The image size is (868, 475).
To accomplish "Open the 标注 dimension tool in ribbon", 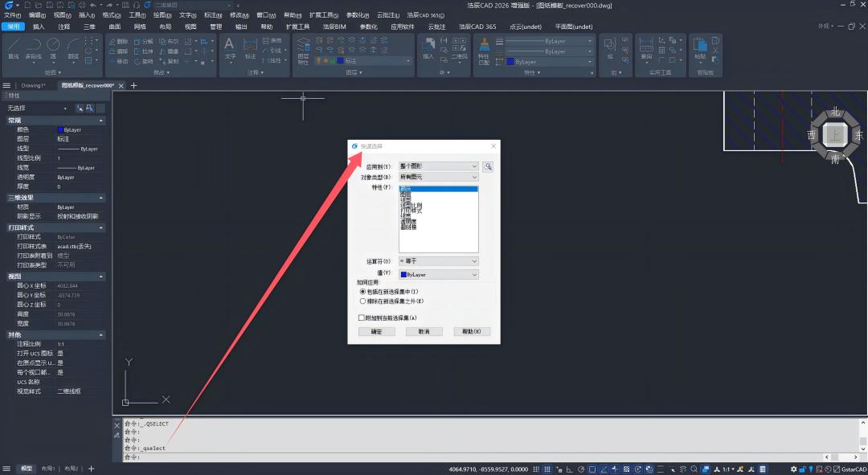I will (250, 48).
